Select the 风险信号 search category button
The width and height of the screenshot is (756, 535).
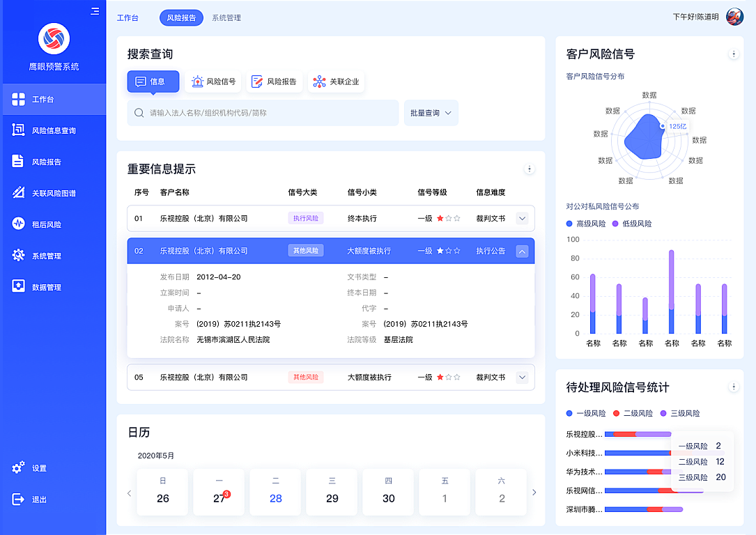pyautogui.click(x=213, y=82)
